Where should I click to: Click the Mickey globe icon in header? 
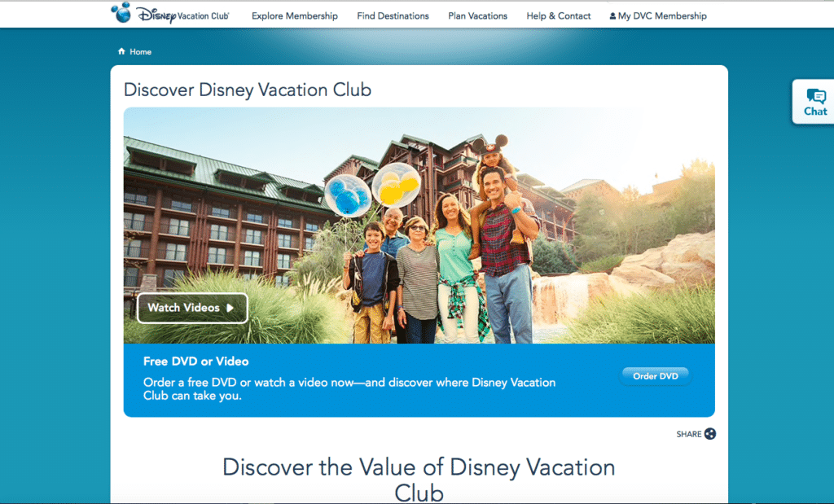(x=121, y=13)
